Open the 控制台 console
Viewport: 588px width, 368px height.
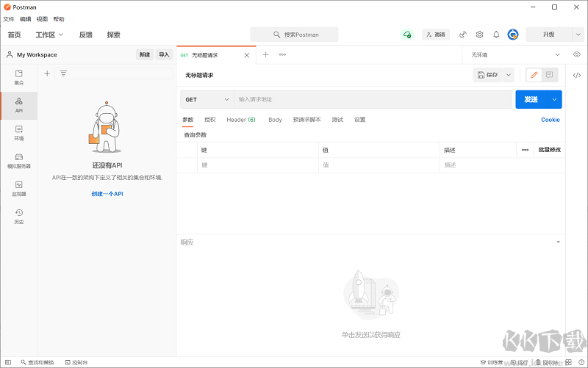[76, 362]
